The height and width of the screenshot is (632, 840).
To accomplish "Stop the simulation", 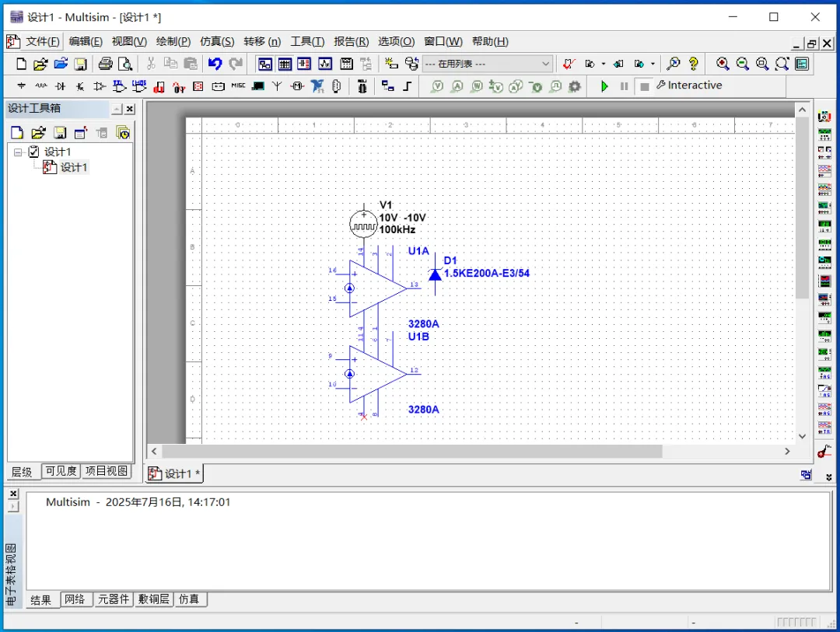I will (645, 86).
